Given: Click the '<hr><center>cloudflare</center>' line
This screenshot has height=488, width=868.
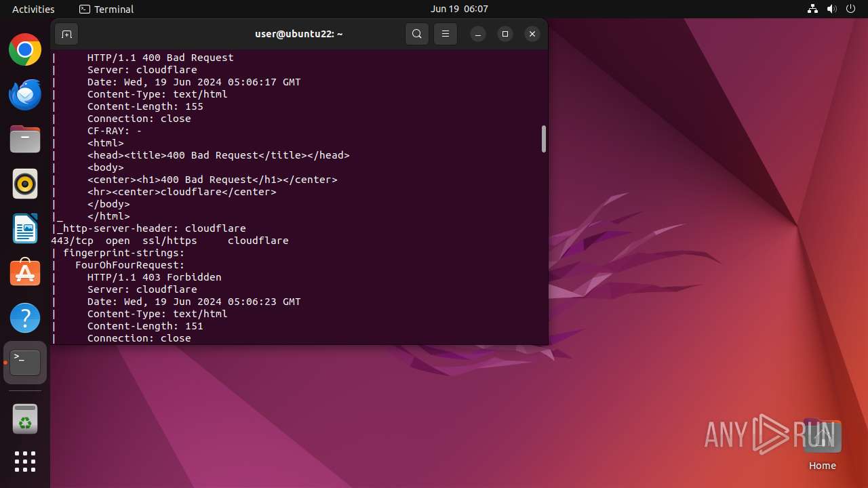Looking at the screenshot, I should (182, 192).
